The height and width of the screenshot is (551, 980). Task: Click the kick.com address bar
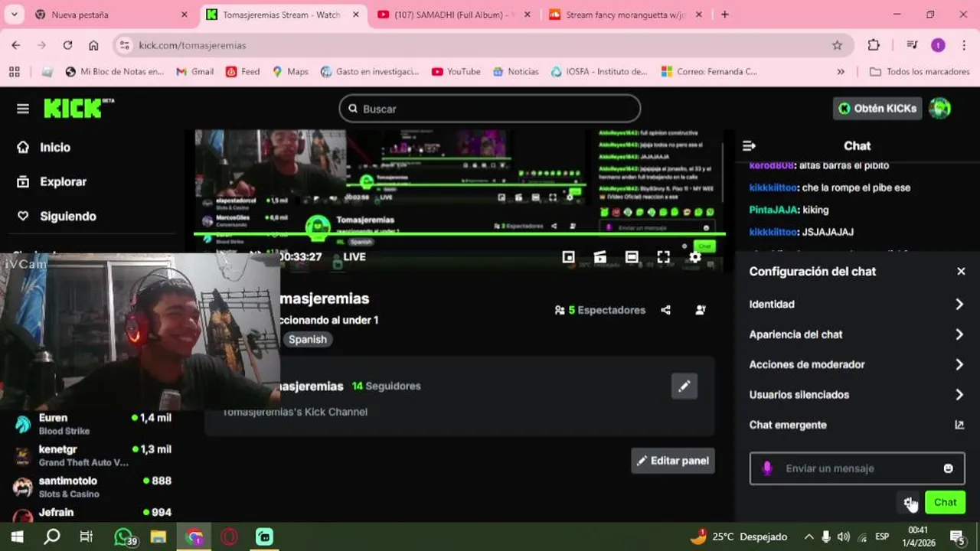(x=481, y=45)
